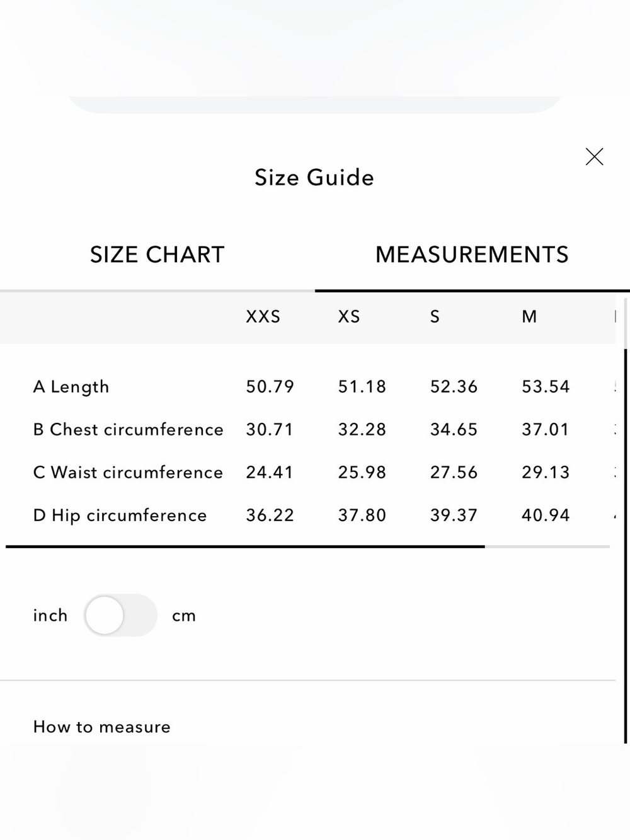Open the How to measure section

102,727
